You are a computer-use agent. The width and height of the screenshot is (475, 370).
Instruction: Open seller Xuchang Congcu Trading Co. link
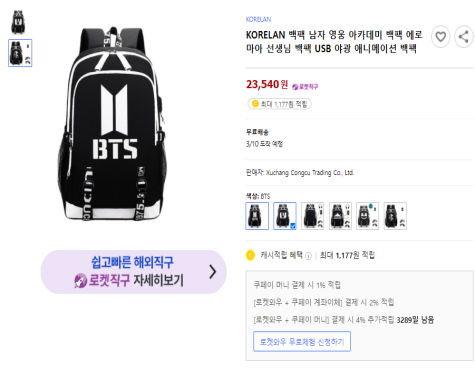pyautogui.click(x=310, y=173)
